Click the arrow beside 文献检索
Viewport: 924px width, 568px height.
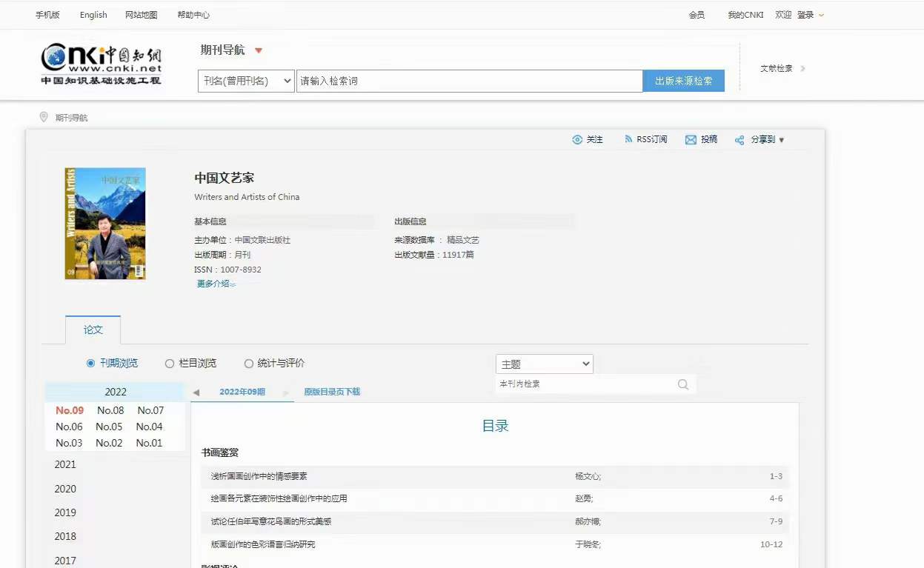click(803, 68)
